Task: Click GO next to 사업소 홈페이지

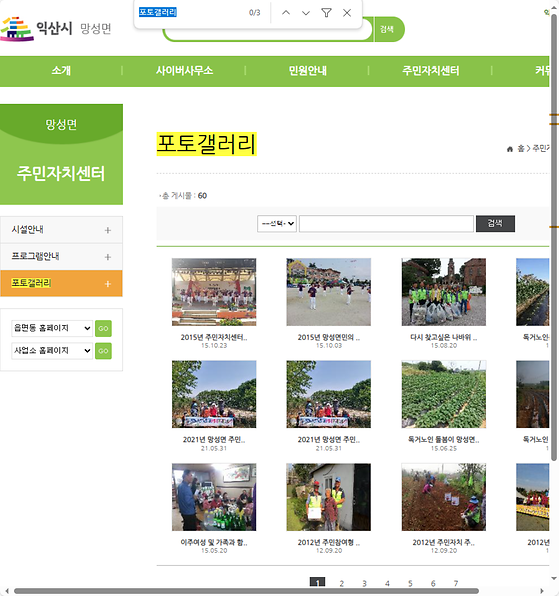Action: [103, 351]
